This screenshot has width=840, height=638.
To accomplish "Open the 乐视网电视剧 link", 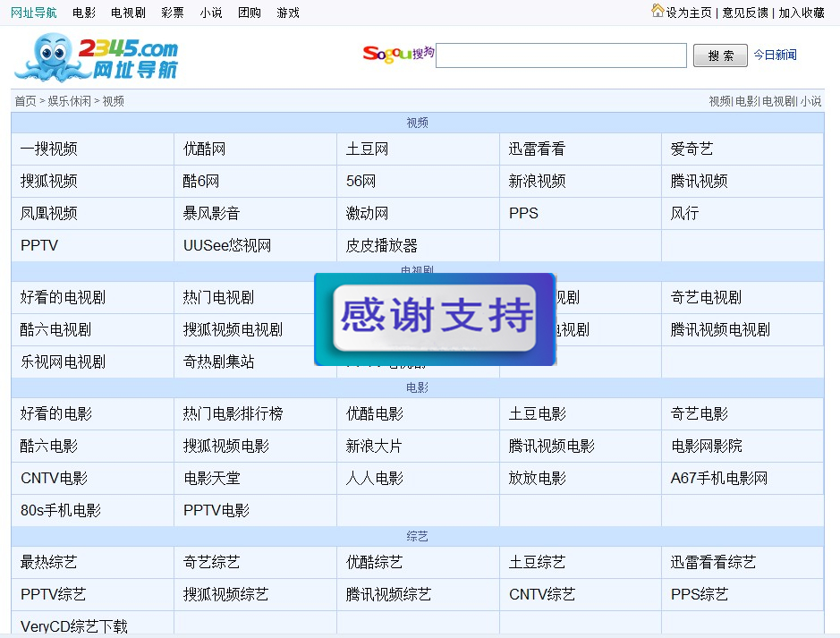I will (x=63, y=362).
